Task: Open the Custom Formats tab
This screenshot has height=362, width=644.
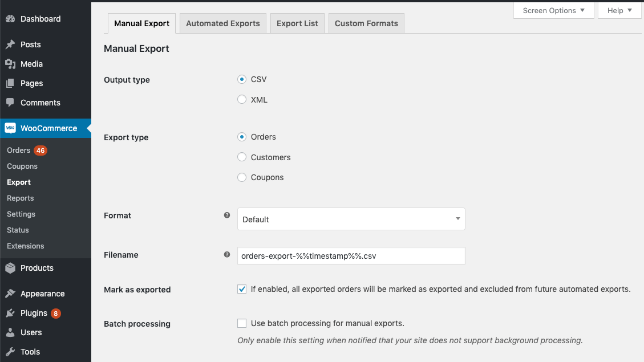Action: pos(366,23)
